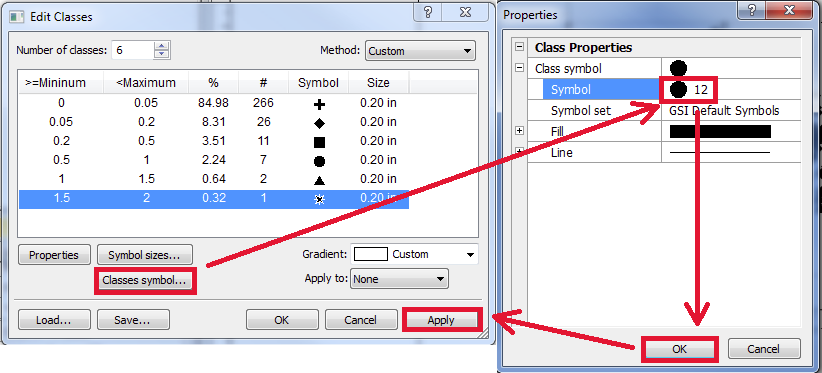Click the 2.24 percent cell

pyautogui.click(x=213, y=160)
